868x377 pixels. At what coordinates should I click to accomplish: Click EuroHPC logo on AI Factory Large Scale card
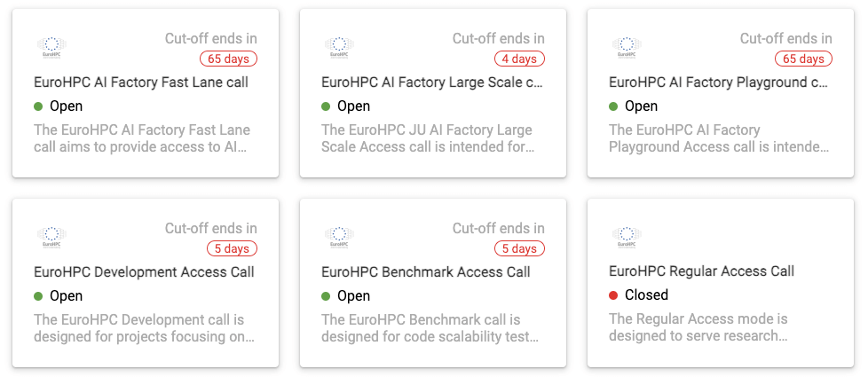pyautogui.click(x=340, y=45)
